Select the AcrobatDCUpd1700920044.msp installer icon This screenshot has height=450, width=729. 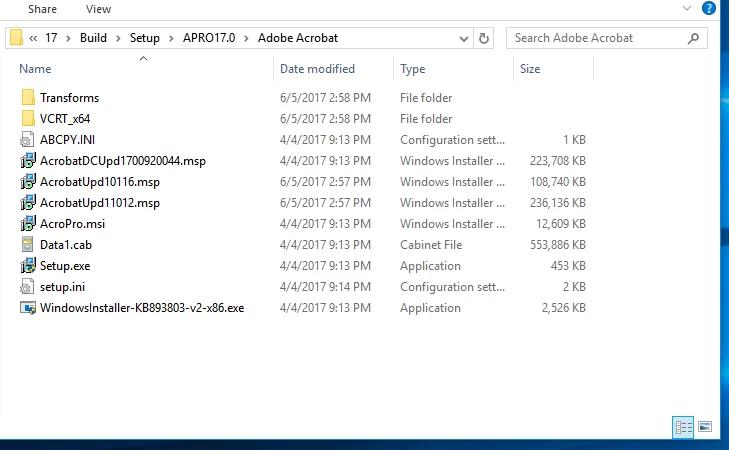click(x=28, y=160)
